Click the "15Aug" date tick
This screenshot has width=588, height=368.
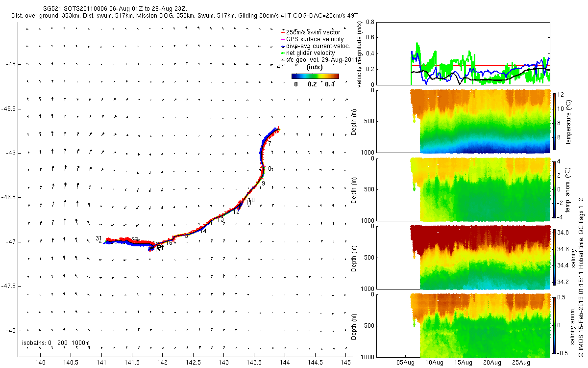(464, 363)
